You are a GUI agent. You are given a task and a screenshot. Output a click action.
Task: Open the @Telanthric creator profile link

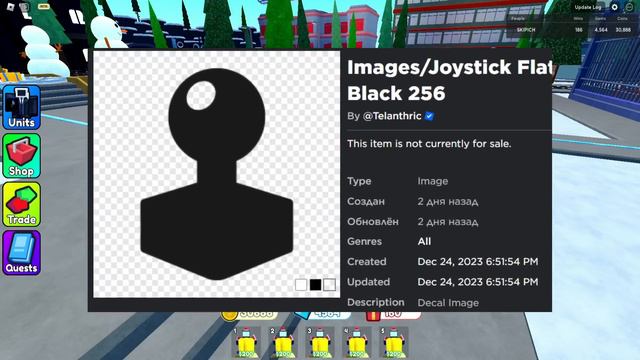[392, 116]
